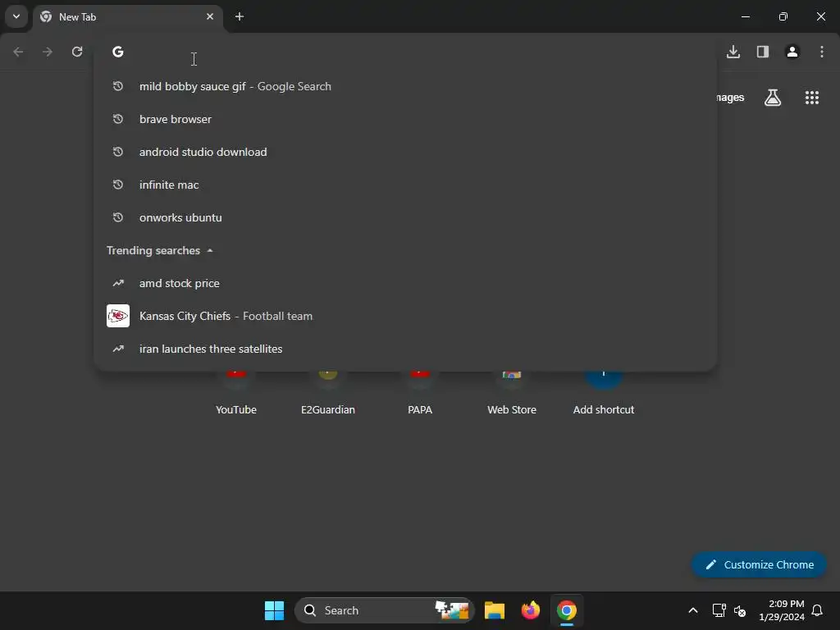Select suggestion onworks ubuntu
This screenshot has height=630, width=840.
click(x=405, y=217)
